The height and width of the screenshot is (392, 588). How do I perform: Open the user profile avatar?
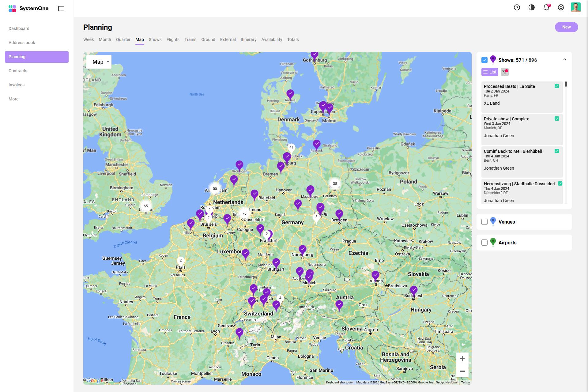coord(575,8)
